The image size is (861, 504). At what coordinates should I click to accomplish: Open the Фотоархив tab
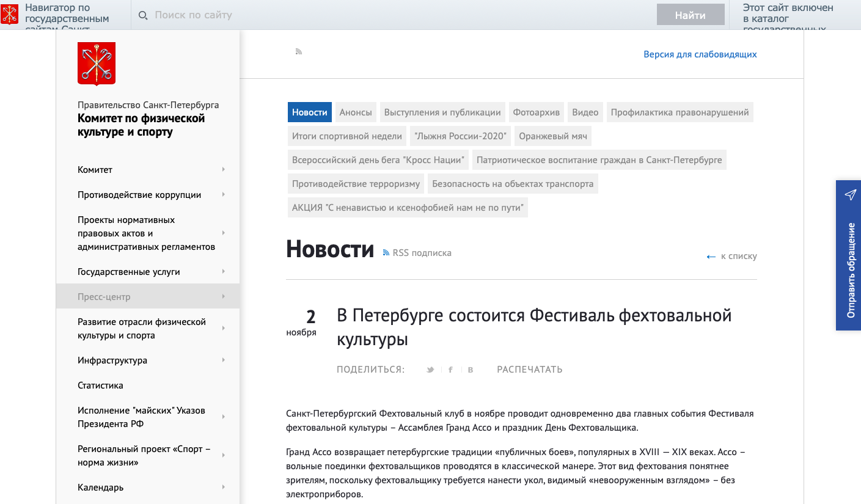[536, 112]
